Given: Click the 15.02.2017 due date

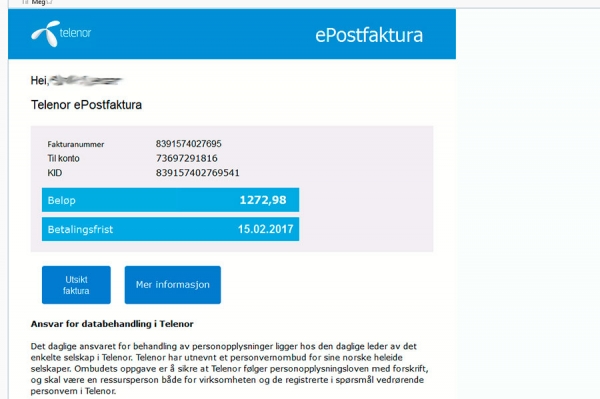Looking at the screenshot, I should coord(266,229).
